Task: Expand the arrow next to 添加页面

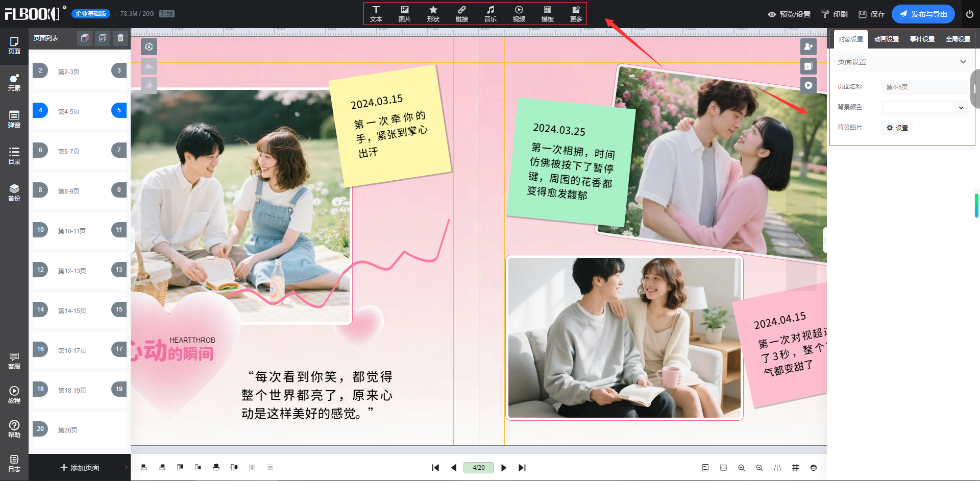Action: 126,467
